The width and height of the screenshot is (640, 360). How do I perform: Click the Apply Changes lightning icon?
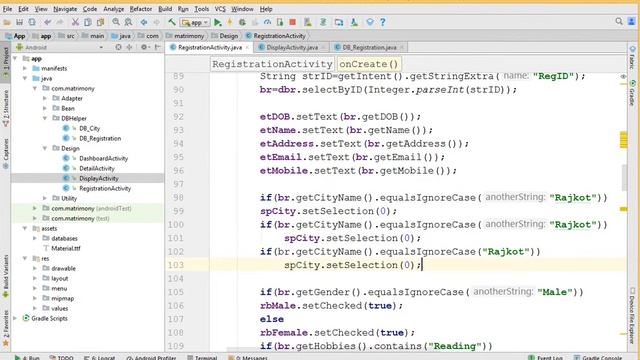[x=230, y=22]
